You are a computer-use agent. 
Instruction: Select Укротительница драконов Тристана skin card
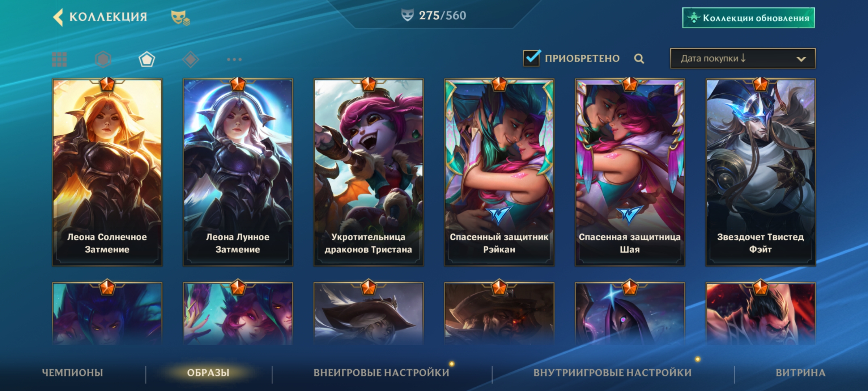coord(369,172)
